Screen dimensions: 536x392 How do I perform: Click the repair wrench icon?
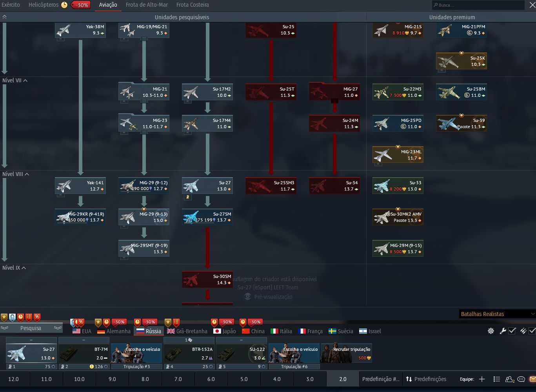pyautogui.click(x=503, y=331)
